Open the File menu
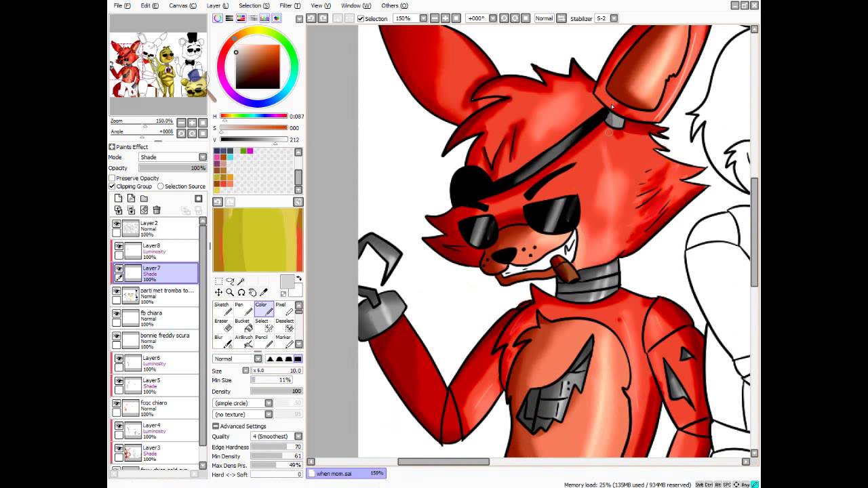Viewport: 868px width, 488px height. tap(122, 5)
